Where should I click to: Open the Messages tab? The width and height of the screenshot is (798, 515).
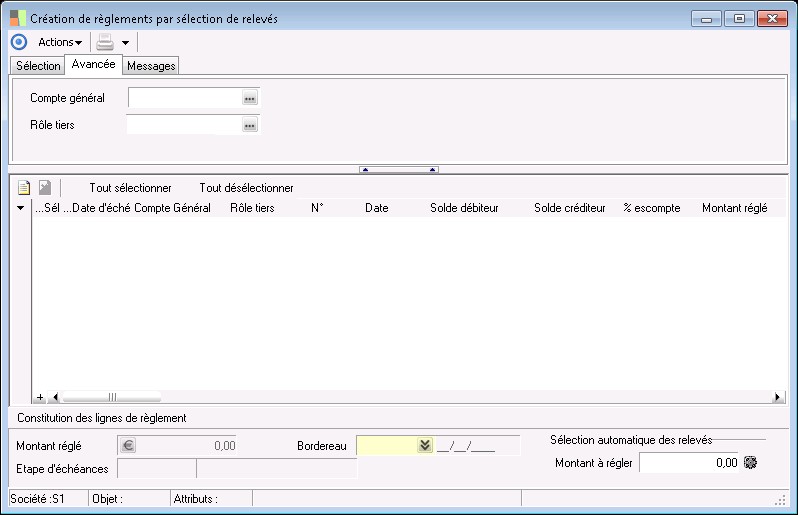pos(151,66)
